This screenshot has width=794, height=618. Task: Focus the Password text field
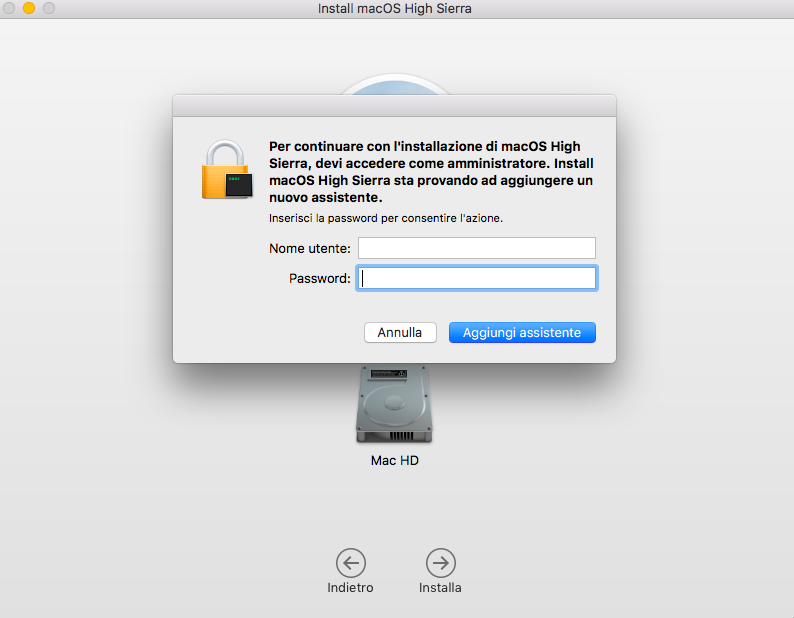tap(477, 278)
